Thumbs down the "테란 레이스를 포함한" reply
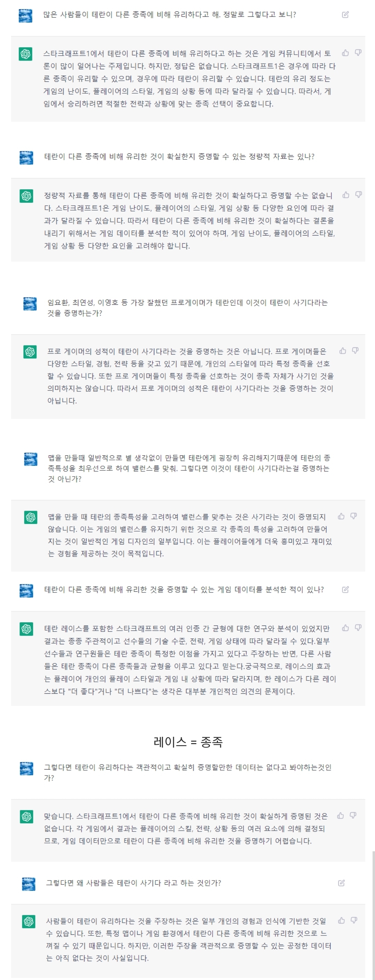Screen dimensions: 375x980 pyautogui.click(x=358, y=628)
